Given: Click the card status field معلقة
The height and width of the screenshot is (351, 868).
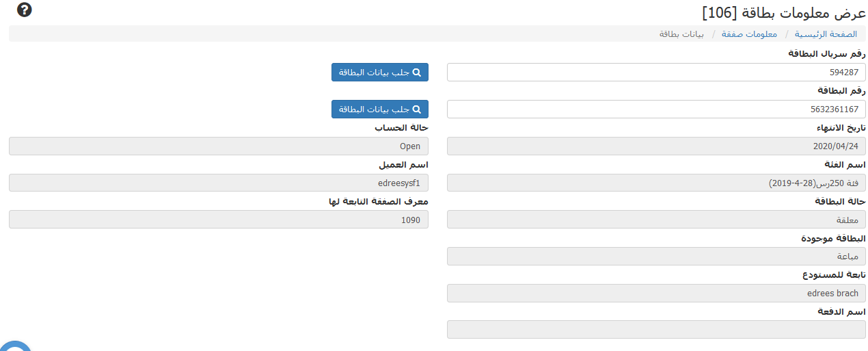Looking at the screenshot, I should coord(656,219).
